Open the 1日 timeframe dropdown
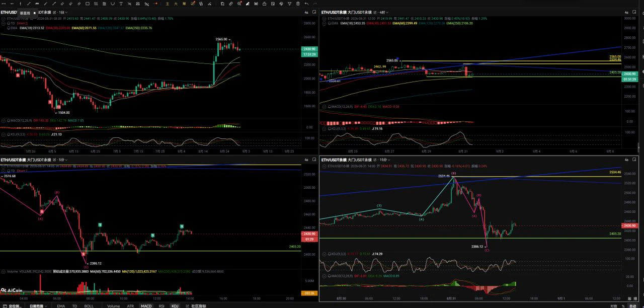 (64, 12)
